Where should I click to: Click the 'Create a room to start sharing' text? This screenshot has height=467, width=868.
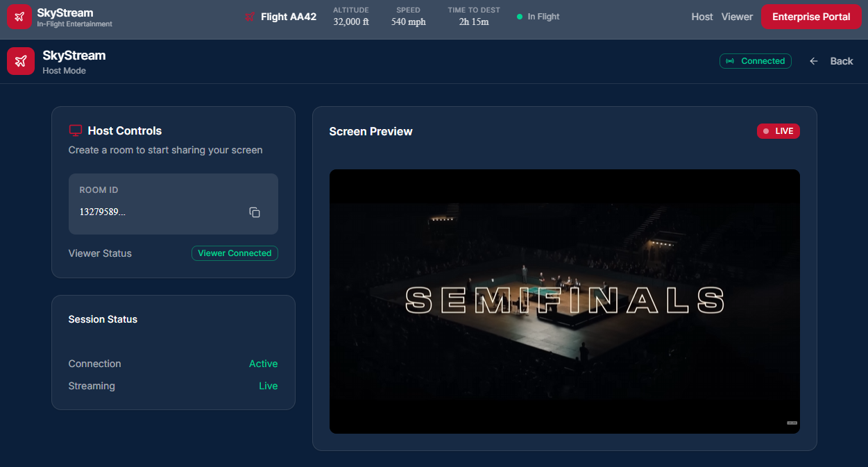[166, 150]
